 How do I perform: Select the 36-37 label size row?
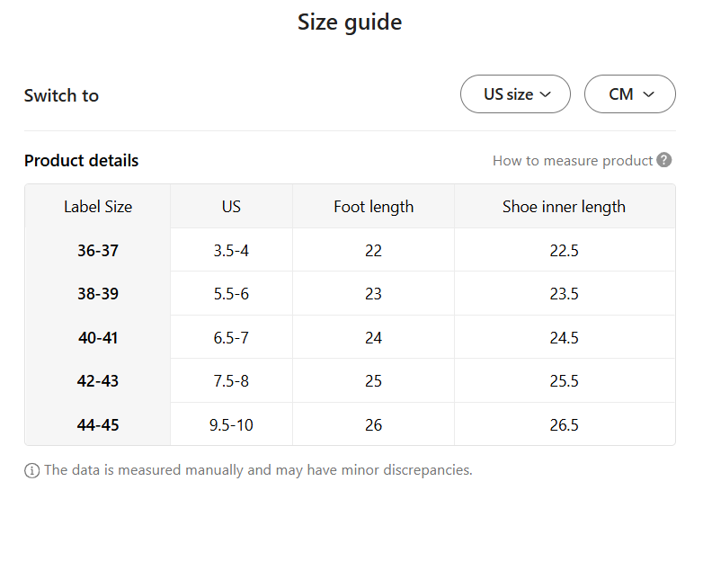click(x=98, y=251)
